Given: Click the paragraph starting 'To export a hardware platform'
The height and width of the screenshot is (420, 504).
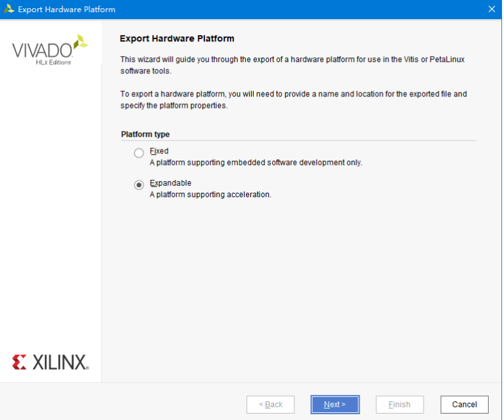Looking at the screenshot, I should (x=293, y=100).
